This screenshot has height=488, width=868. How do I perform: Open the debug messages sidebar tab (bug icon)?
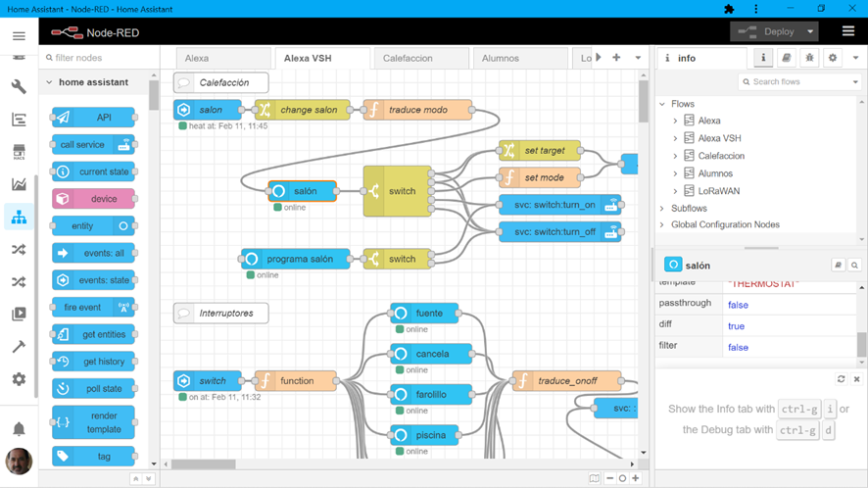pos(809,58)
